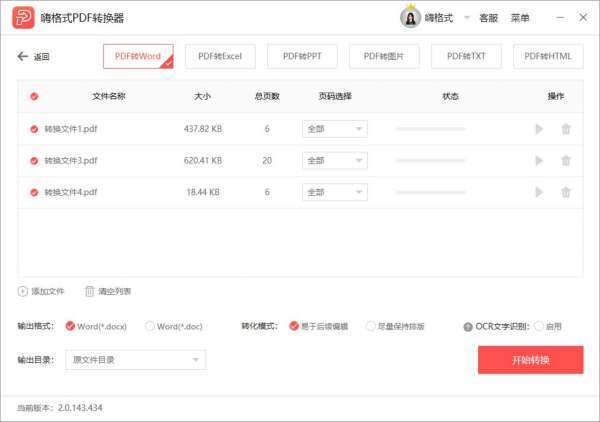Switch to the PDF转Excel tab

[x=220, y=57]
